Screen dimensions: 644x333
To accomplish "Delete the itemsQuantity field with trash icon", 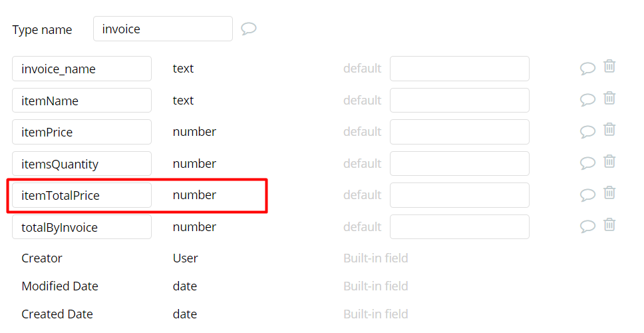I will coord(609,162).
